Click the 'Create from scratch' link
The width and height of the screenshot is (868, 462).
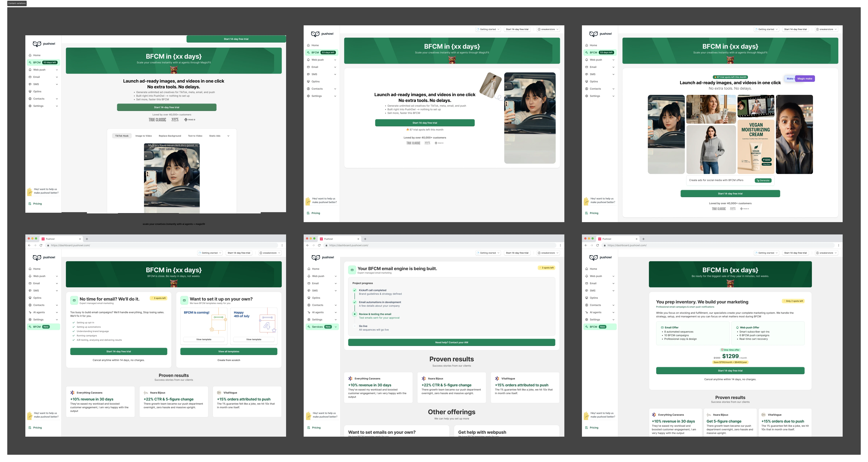coord(229,360)
